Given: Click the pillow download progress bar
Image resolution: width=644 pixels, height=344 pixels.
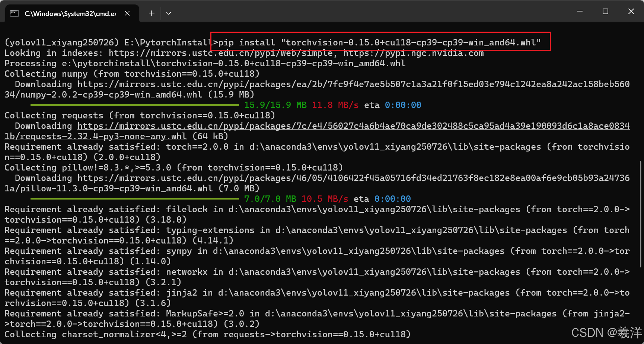Looking at the screenshot, I should point(134,199).
